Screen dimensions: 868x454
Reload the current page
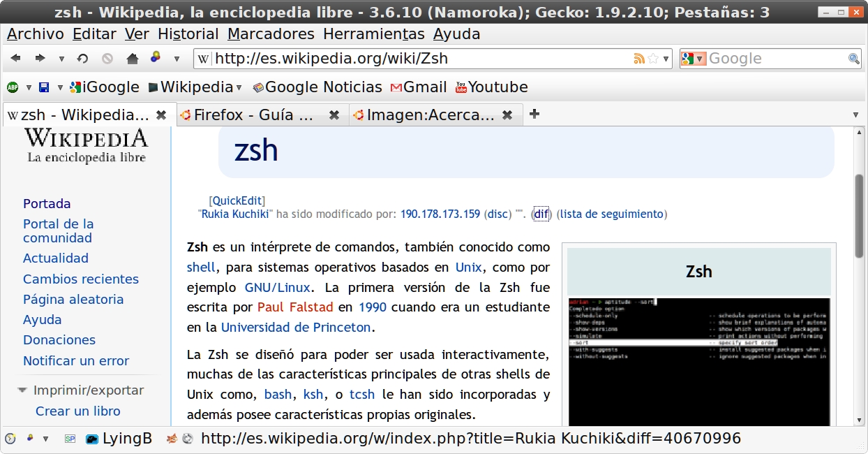[82, 59]
